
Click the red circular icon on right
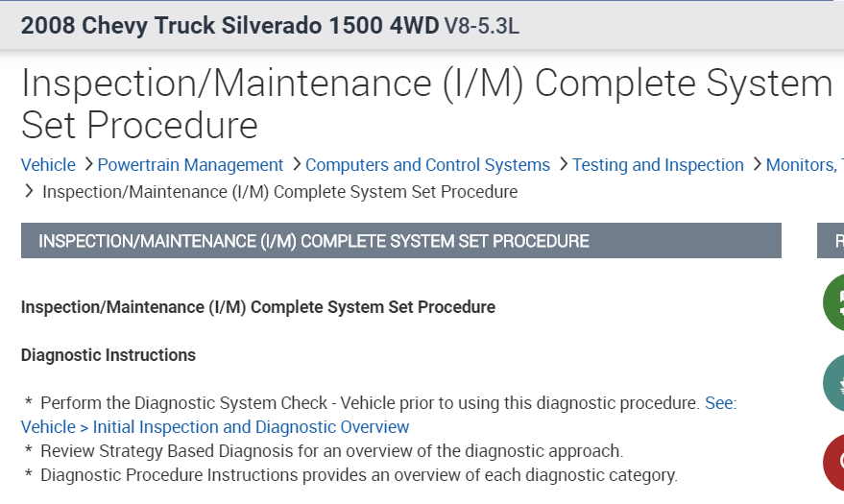point(832,463)
